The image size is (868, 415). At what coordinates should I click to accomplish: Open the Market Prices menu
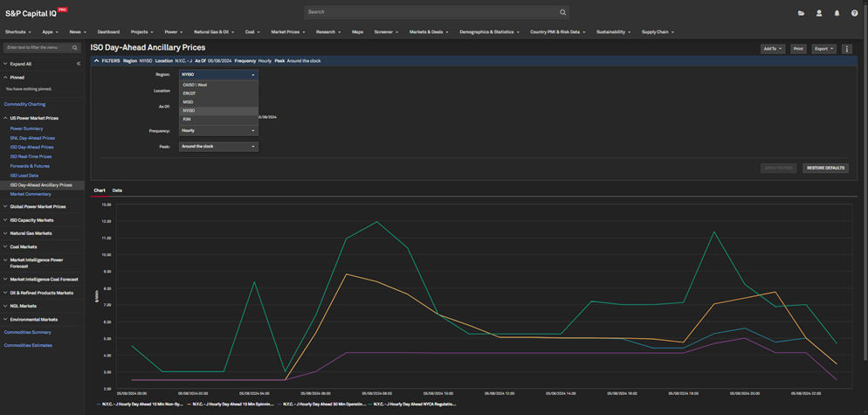[x=288, y=32]
